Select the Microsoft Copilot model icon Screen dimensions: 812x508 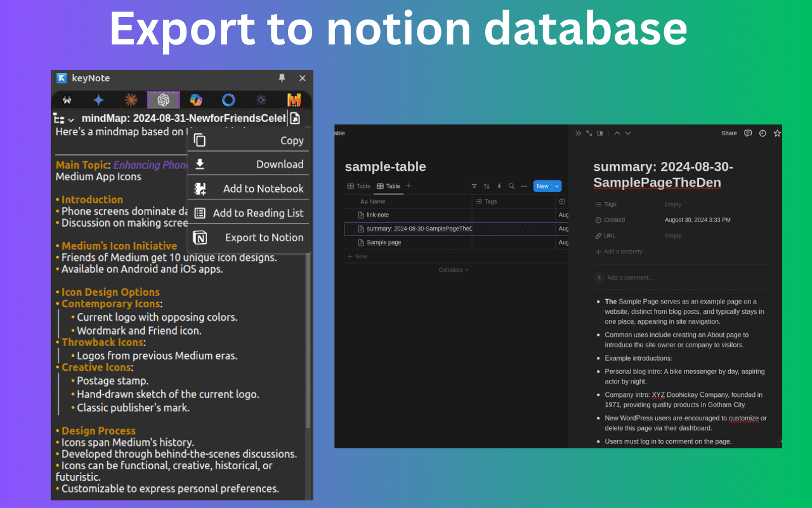196,100
